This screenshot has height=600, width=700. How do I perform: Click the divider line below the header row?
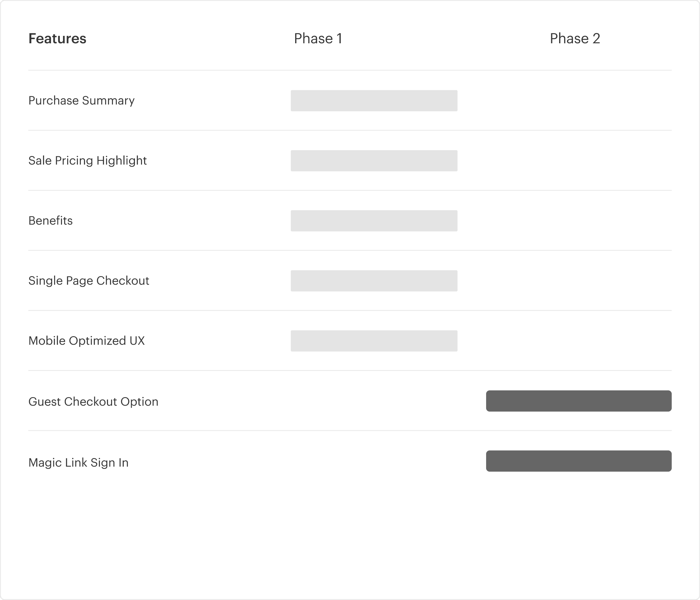pos(350,70)
